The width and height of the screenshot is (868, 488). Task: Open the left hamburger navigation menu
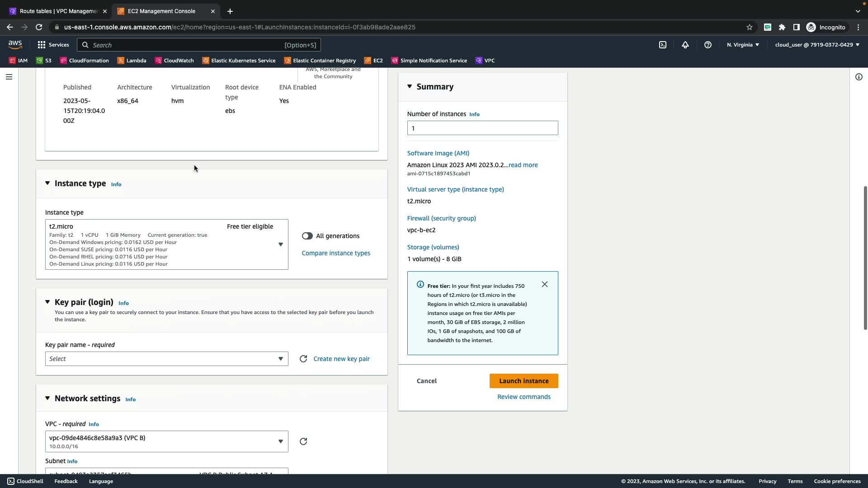click(9, 77)
